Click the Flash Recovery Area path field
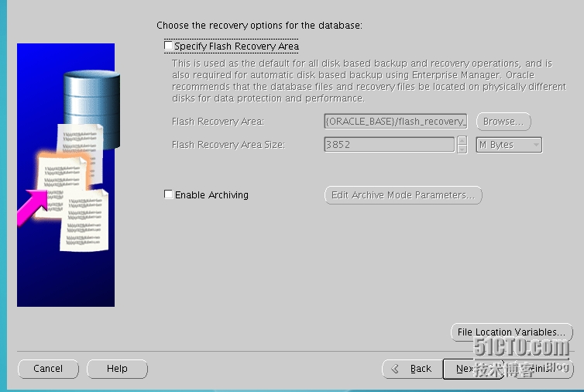584x392 pixels. click(x=396, y=122)
